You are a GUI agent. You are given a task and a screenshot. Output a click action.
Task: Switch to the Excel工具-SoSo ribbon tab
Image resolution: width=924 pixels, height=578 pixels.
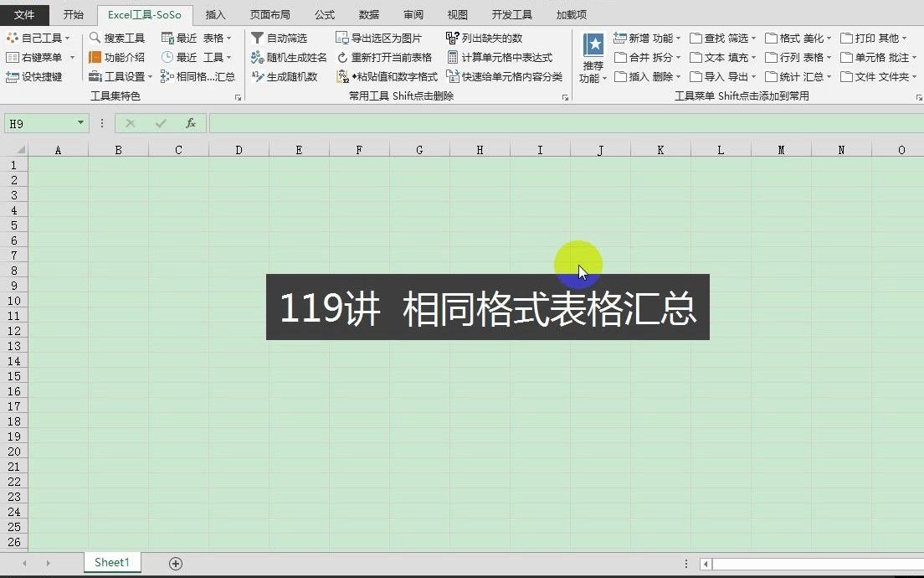click(143, 13)
